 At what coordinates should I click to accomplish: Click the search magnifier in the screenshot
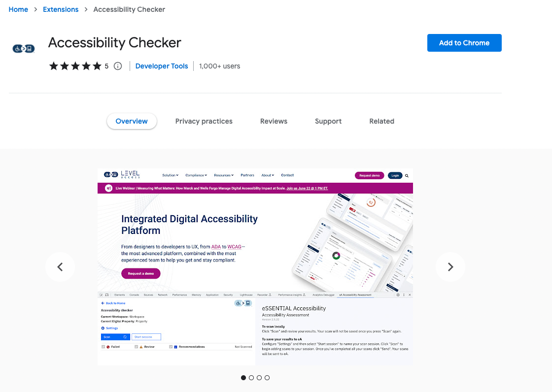407,175
